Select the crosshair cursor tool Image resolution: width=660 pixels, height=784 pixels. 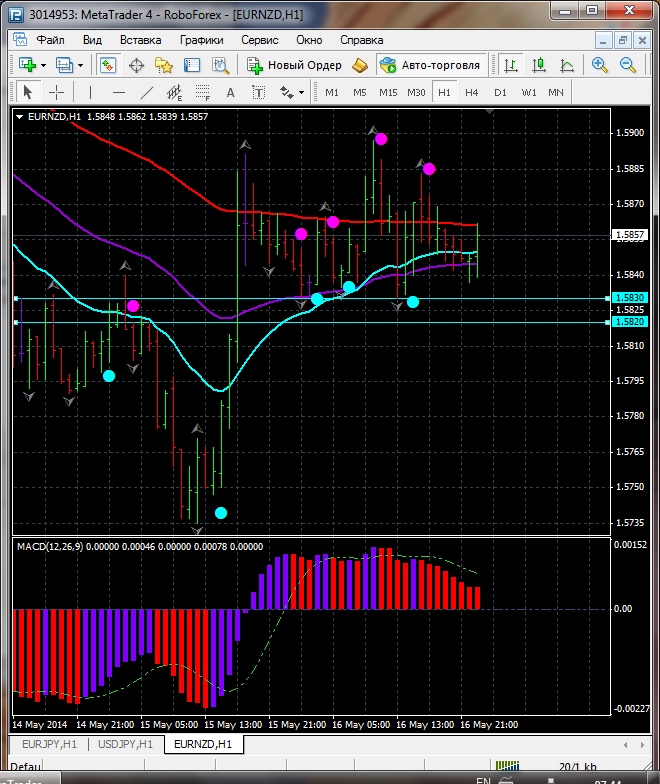click(x=57, y=92)
